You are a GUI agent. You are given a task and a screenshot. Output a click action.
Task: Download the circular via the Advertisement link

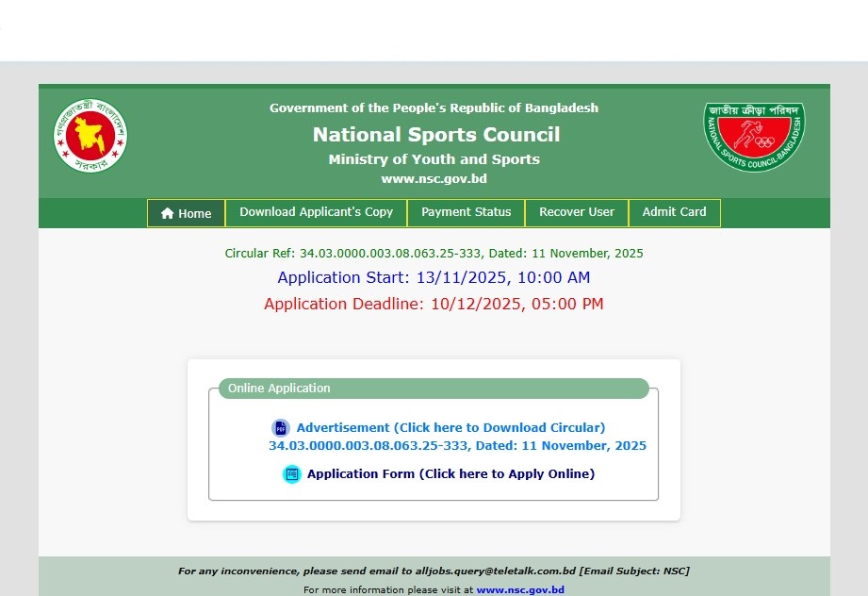pos(450,428)
